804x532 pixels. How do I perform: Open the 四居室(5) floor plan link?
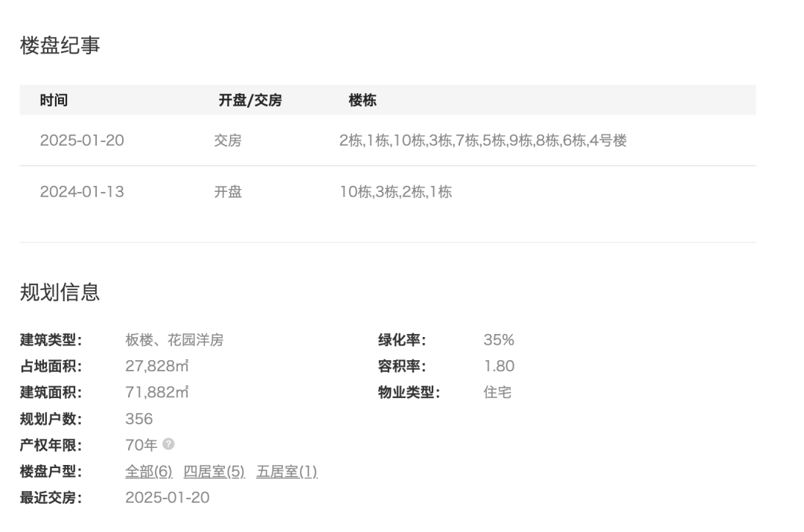tap(214, 472)
